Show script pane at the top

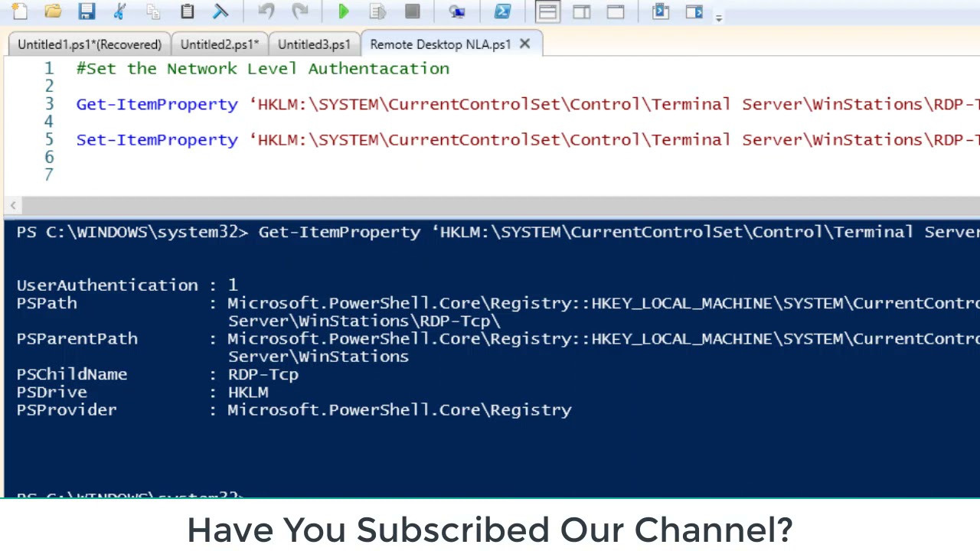click(x=547, y=11)
